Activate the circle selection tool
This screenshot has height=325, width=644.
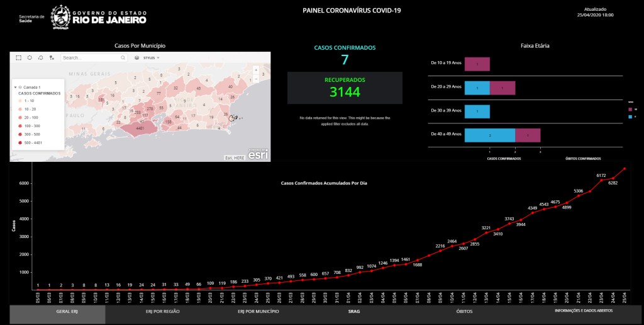click(30, 57)
